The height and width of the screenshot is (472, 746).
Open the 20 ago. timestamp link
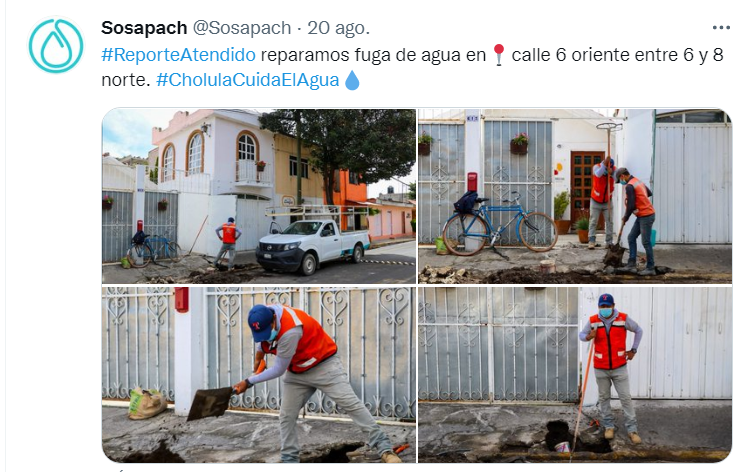(x=338, y=28)
